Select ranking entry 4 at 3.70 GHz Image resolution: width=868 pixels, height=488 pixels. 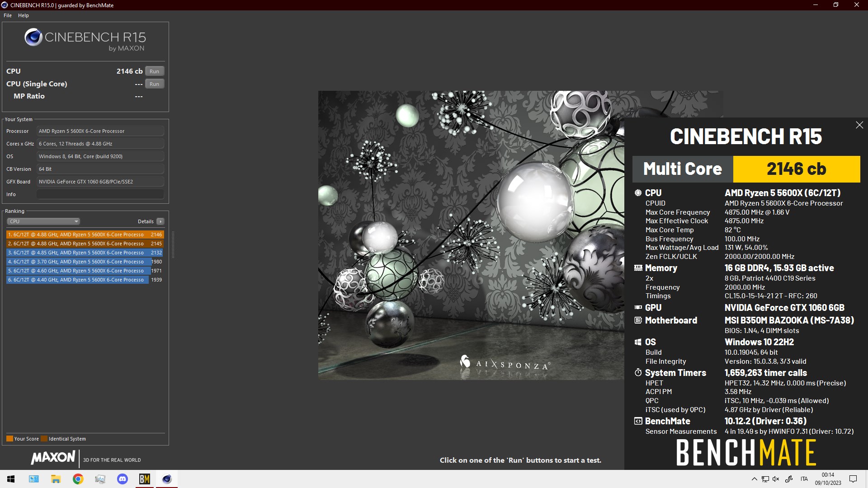click(85, 262)
